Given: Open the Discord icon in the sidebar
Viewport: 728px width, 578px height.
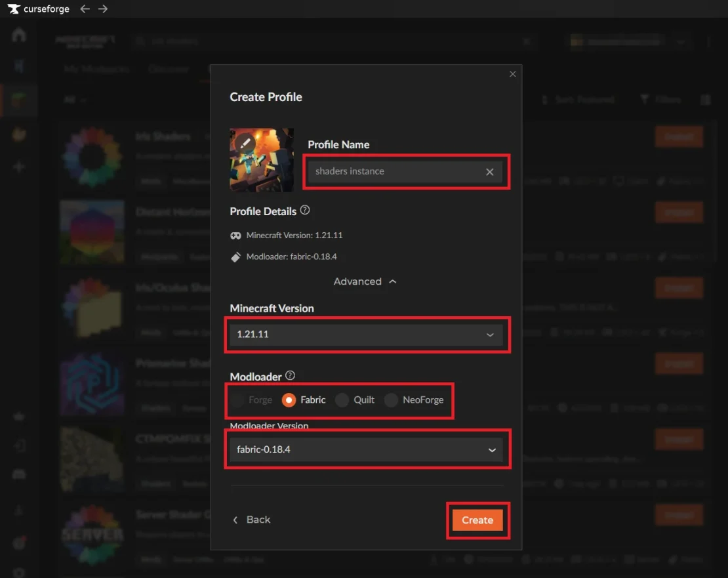Looking at the screenshot, I should 19,474.
